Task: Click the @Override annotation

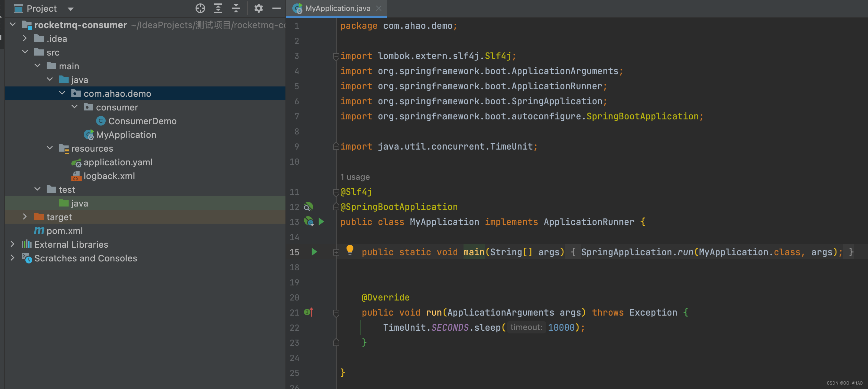Action: 386,297
